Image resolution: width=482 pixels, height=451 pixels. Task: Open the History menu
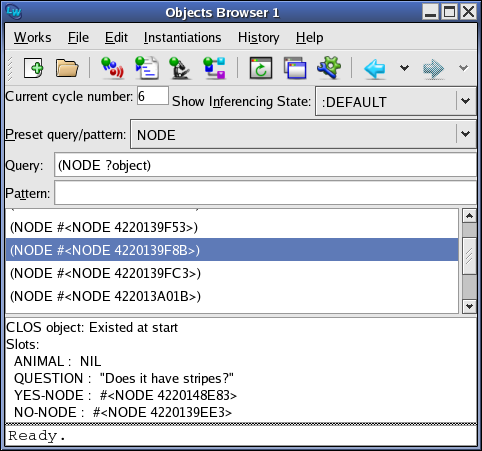(x=259, y=37)
